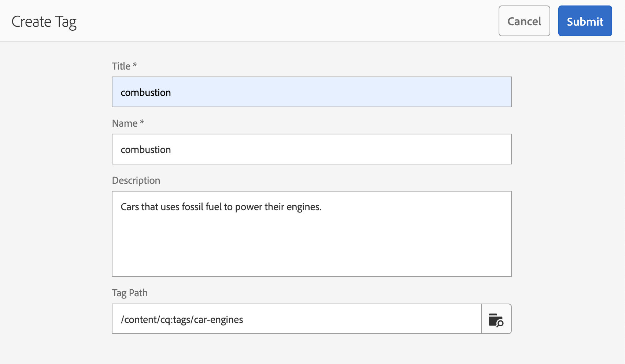Click the Tag Path field /content/cq:tags/car-engines

(296, 319)
